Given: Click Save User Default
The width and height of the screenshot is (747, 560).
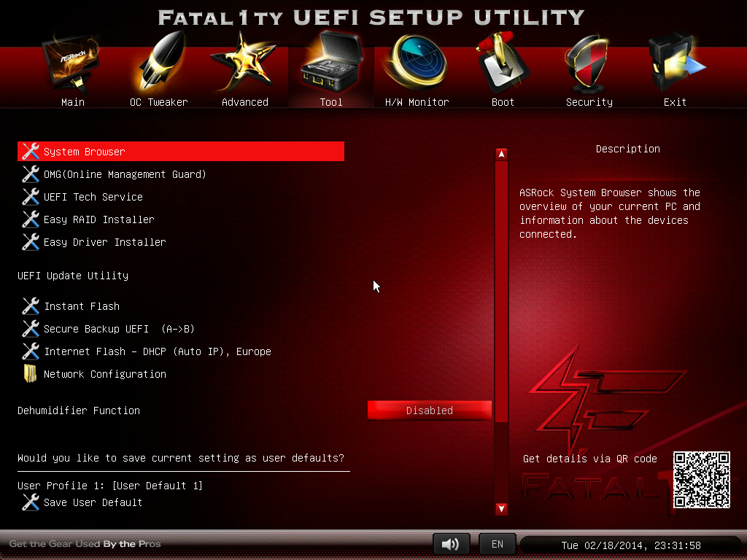Looking at the screenshot, I should point(92,502).
